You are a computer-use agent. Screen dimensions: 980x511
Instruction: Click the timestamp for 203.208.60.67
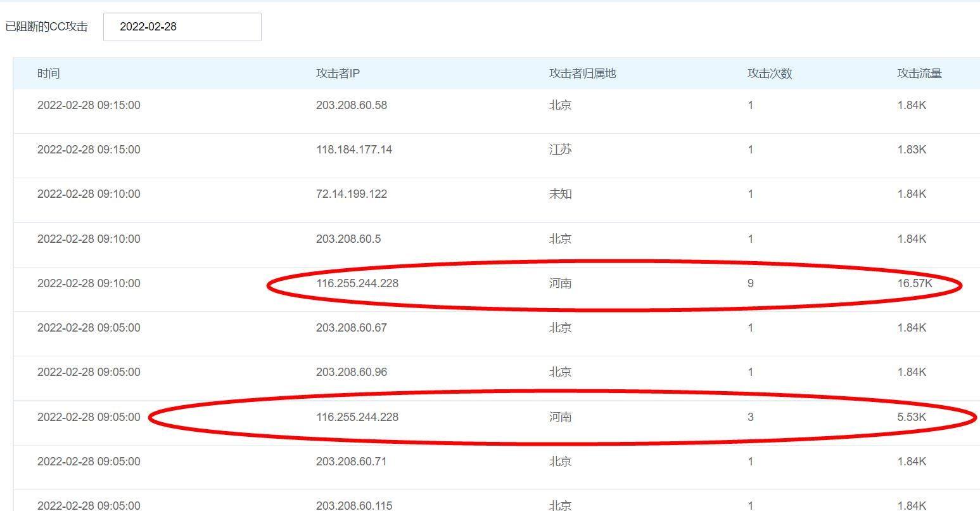pyautogui.click(x=89, y=328)
